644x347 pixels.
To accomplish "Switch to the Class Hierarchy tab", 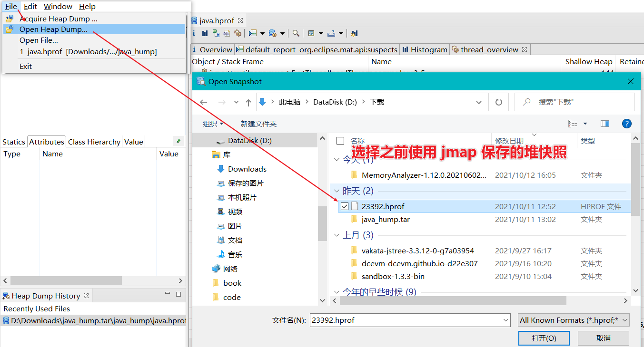I will coord(94,142).
